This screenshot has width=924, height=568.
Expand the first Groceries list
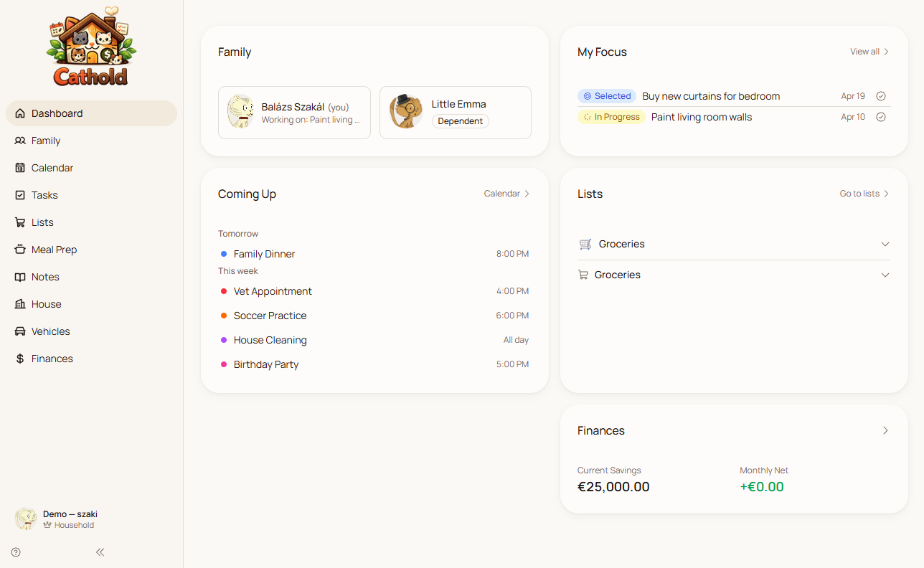[885, 245]
